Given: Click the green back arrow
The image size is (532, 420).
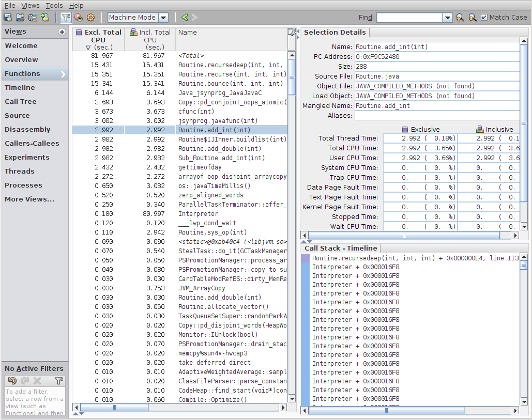Looking at the screenshot, I should click(184, 17).
